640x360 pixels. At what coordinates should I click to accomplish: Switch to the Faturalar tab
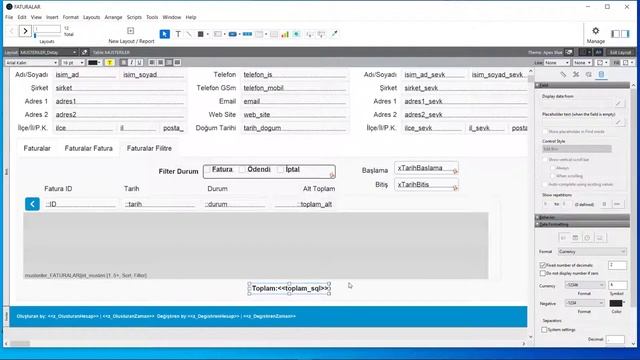pos(37,148)
